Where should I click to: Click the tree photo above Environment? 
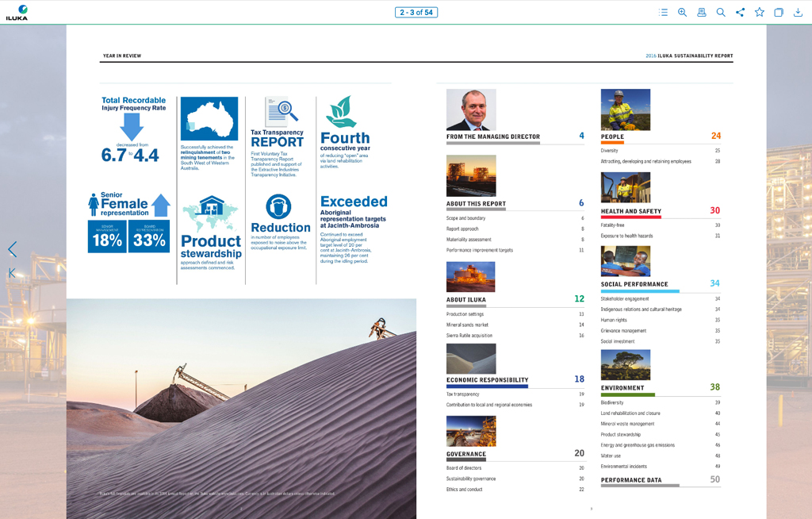(626, 364)
